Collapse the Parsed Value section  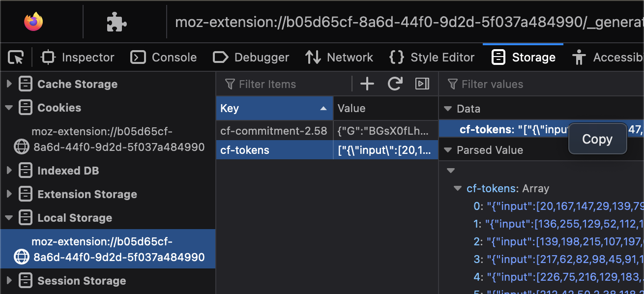(447, 150)
